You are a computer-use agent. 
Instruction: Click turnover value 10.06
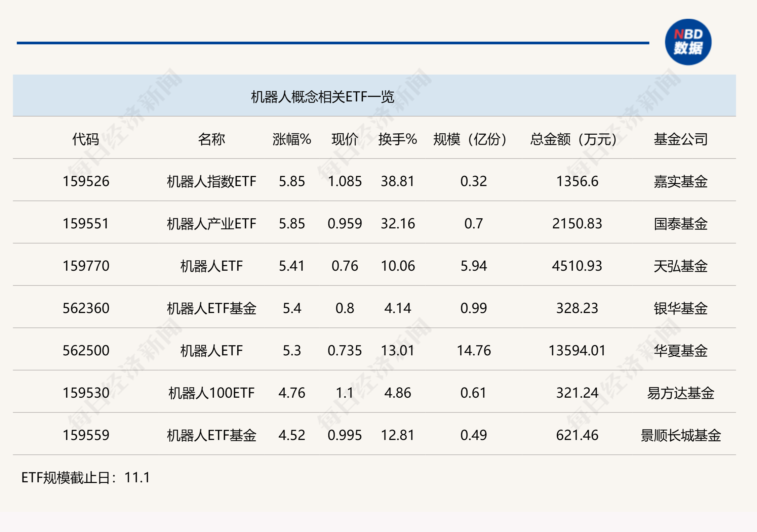398,266
